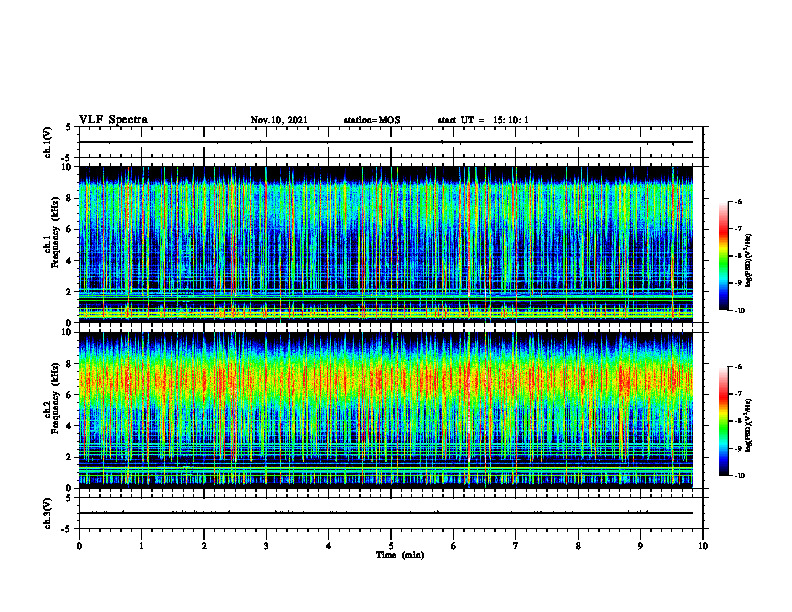Viewport: 792px width, 612px height.
Task: Click the "-6" label on ch.1 color scale
Action: (739, 202)
